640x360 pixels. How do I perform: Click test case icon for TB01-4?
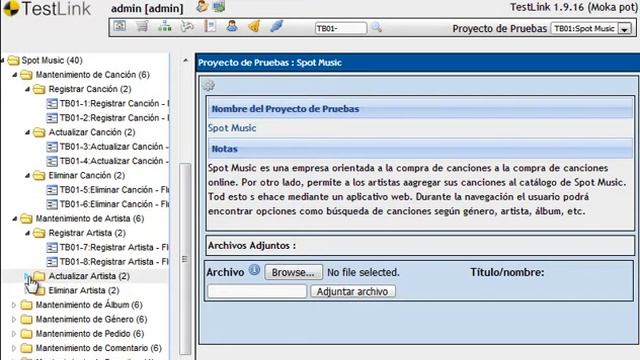(52, 161)
